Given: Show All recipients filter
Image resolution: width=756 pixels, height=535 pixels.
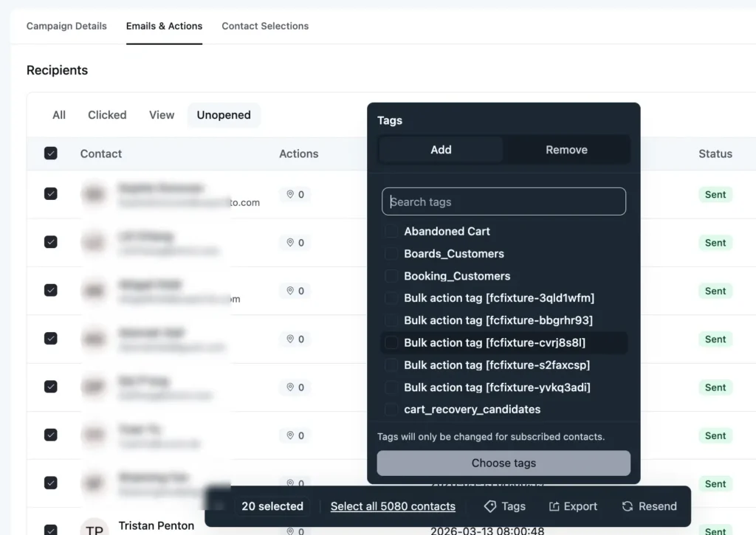Looking at the screenshot, I should (59, 115).
